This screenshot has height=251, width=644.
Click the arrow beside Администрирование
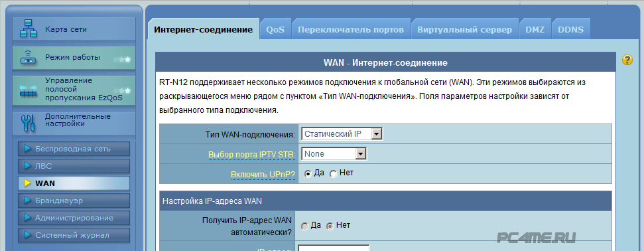(x=27, y=218)
